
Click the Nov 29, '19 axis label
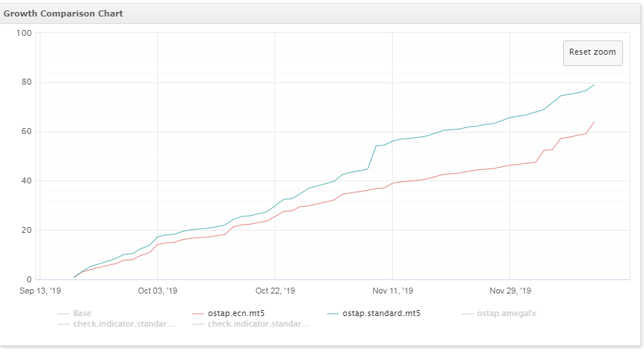click(x=510, y=291)
